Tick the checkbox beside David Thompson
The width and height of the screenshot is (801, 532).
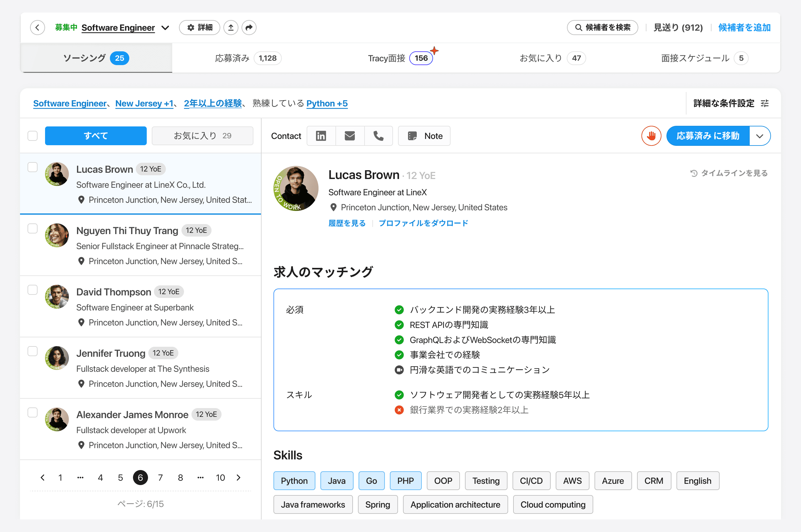point(33,290)
